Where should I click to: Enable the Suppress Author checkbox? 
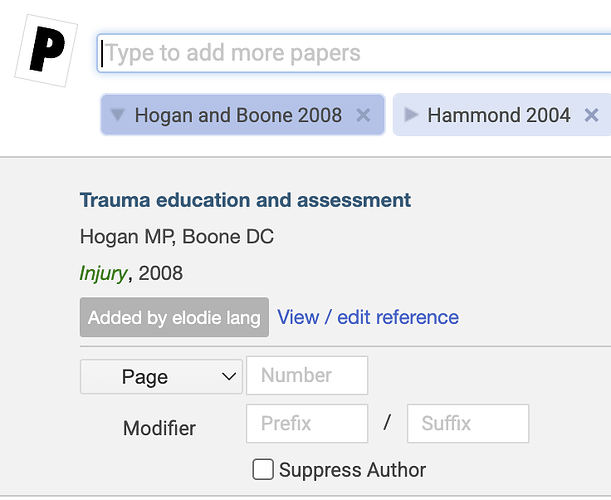coord(263,469)
